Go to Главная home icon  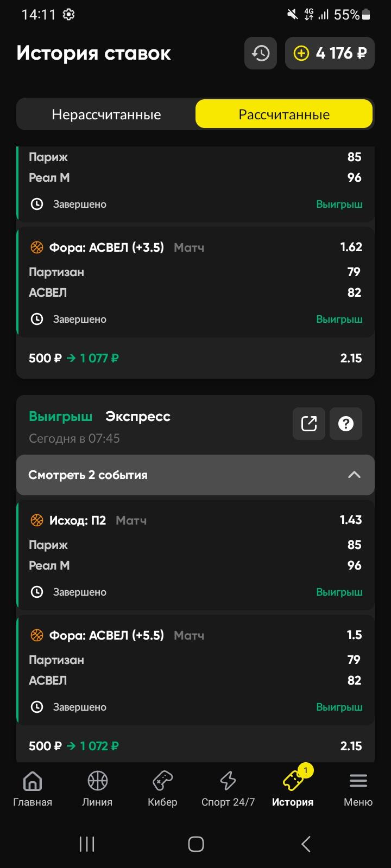click(x=33, y=781)
